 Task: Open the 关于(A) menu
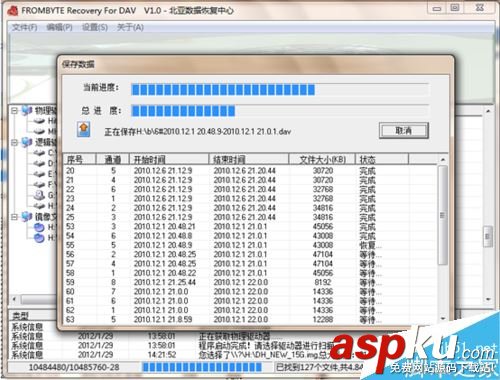[x=130, y=27]
